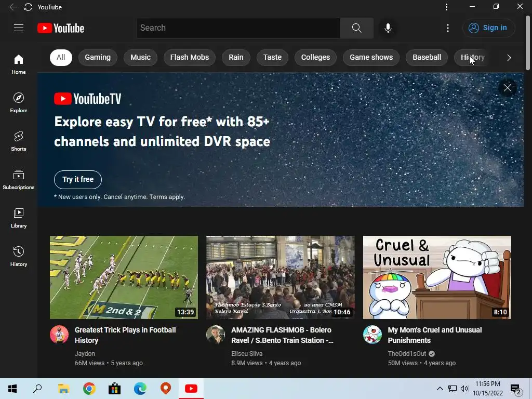Open network icon in system tray

(x=453, y=389)
